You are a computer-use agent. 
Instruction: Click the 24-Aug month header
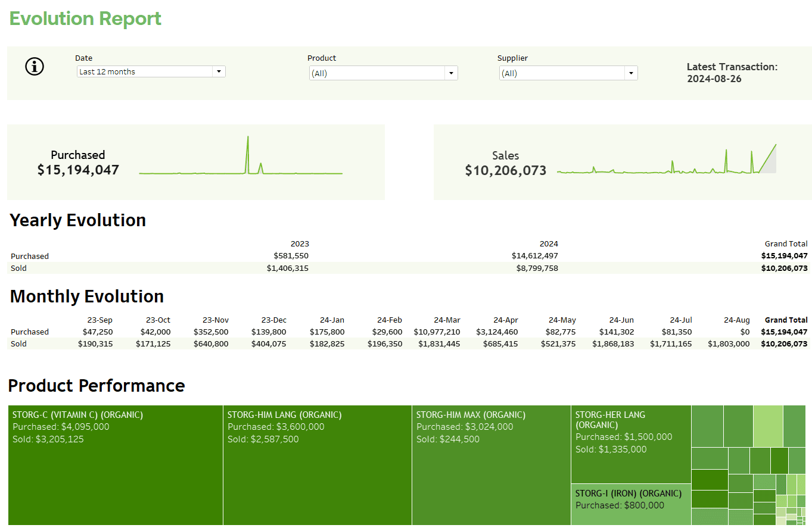(737, 320)
